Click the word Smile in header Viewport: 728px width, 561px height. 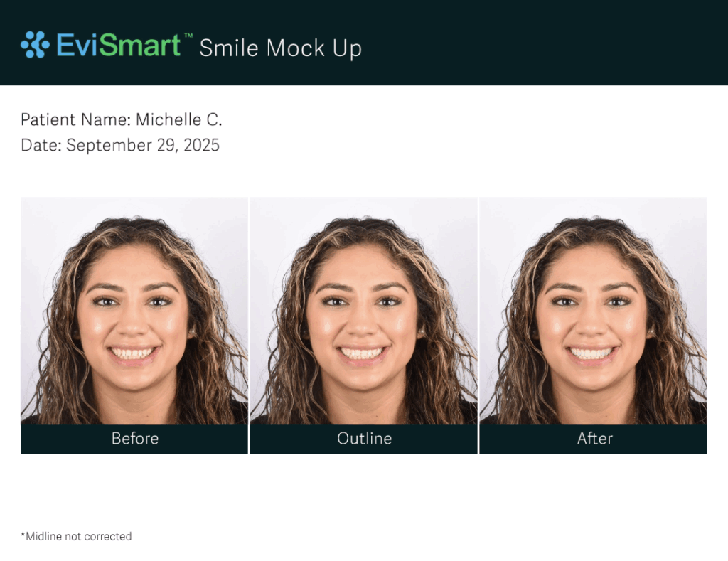tap(230, 48)
